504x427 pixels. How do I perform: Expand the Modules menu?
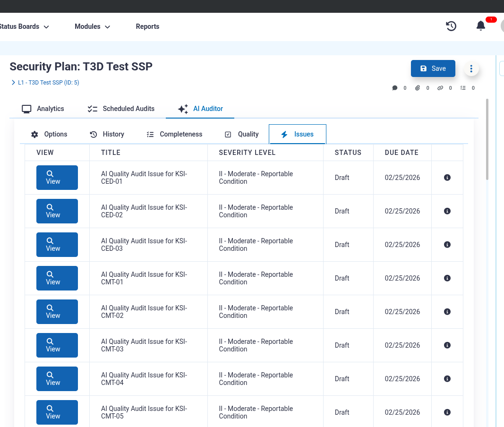92,26
